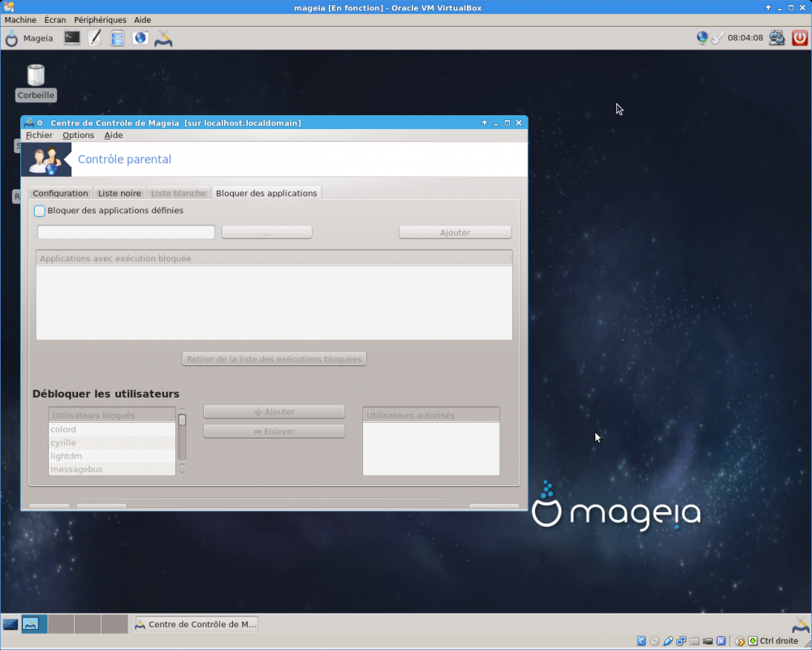
Task: Click the Control Center roll-up arrow title button
Action: pyautogui.click(x=484, y=123)
